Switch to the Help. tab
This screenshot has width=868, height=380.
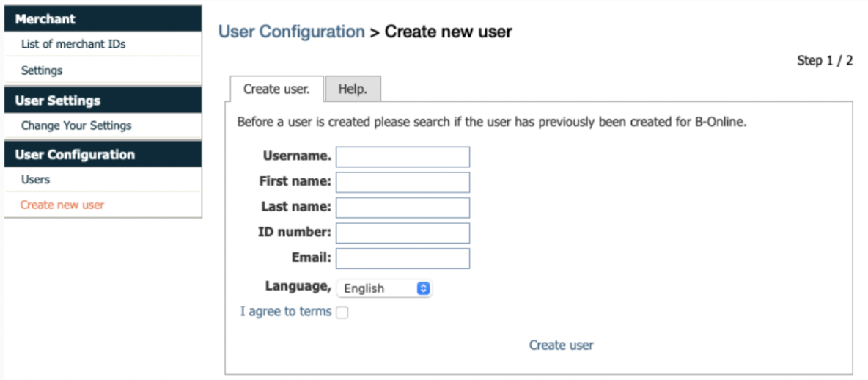tap(353, 89)
